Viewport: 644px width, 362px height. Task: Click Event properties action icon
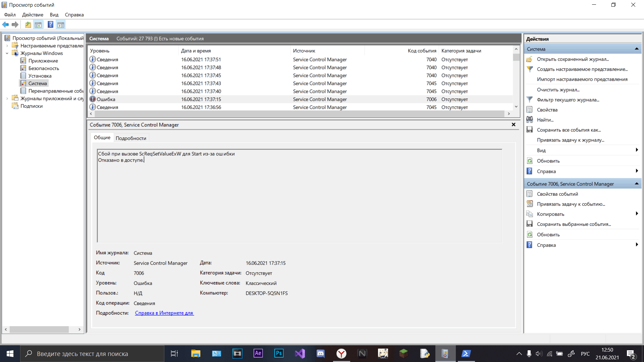(530, 194)
